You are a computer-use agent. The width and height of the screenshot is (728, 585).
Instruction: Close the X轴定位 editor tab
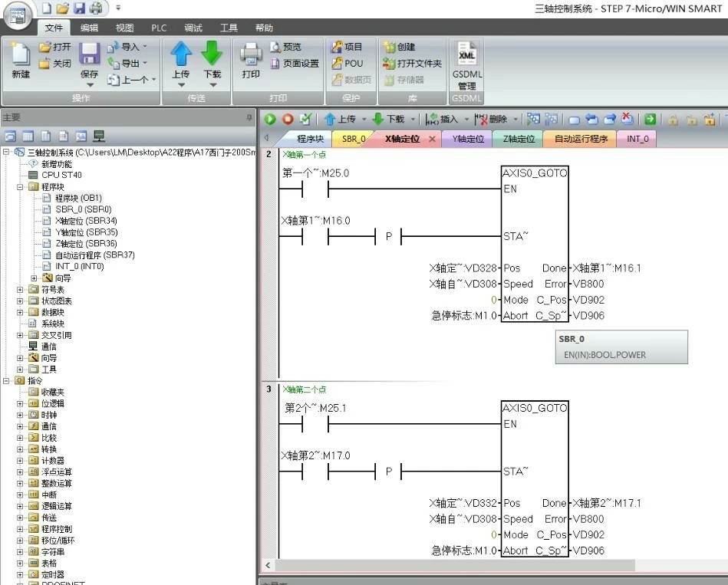[x=432, y=139]
